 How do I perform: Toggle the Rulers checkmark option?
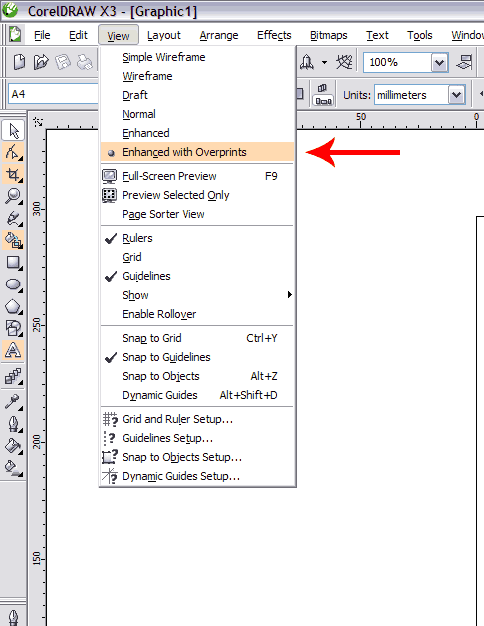(x=197, y=238)
